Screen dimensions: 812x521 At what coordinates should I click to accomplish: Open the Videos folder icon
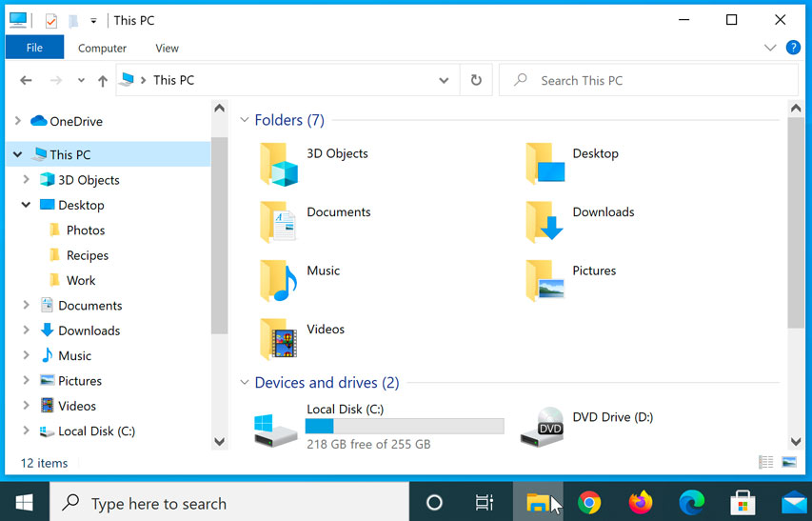[279, 339]
